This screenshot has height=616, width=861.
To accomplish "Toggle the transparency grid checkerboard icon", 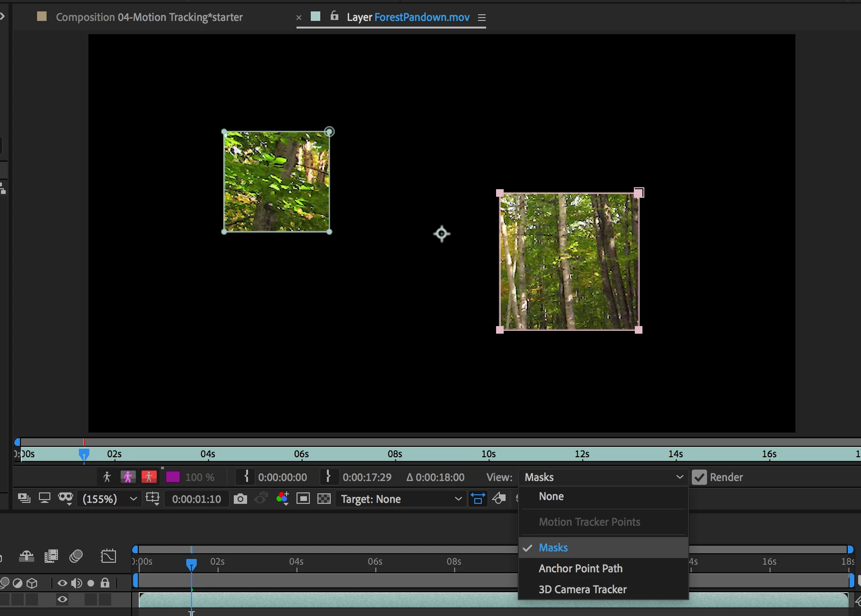I will click(324, 499).
